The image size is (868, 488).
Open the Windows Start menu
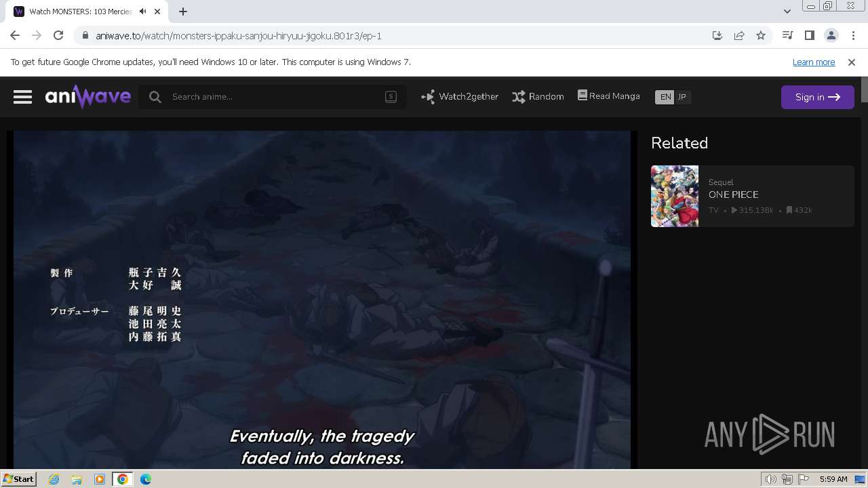click(x=19, y=479)
